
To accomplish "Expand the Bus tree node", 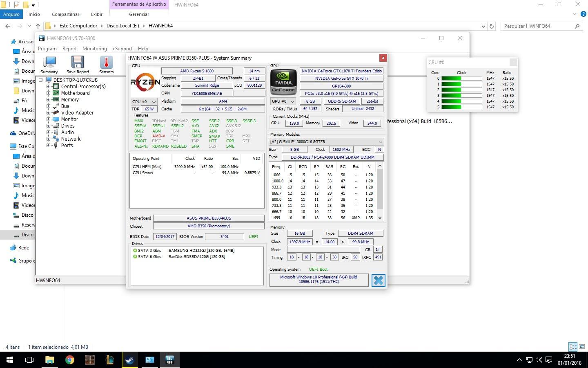I will click(x=48, y=106).
